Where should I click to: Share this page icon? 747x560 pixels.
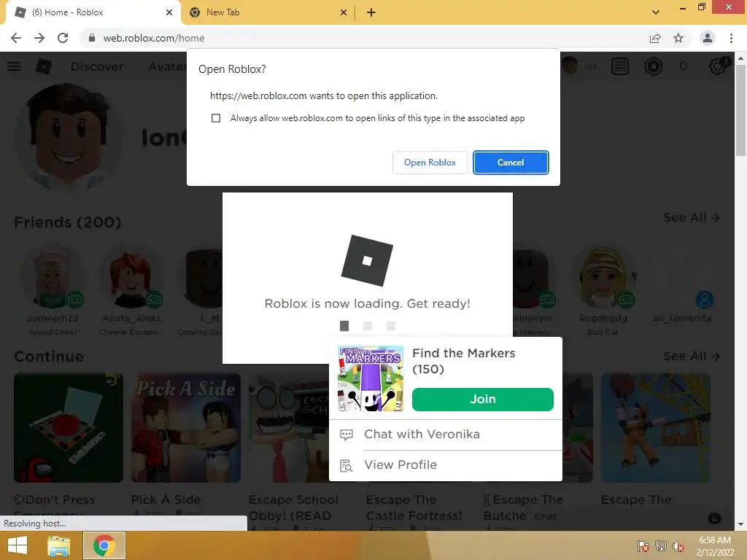point(655,38)
